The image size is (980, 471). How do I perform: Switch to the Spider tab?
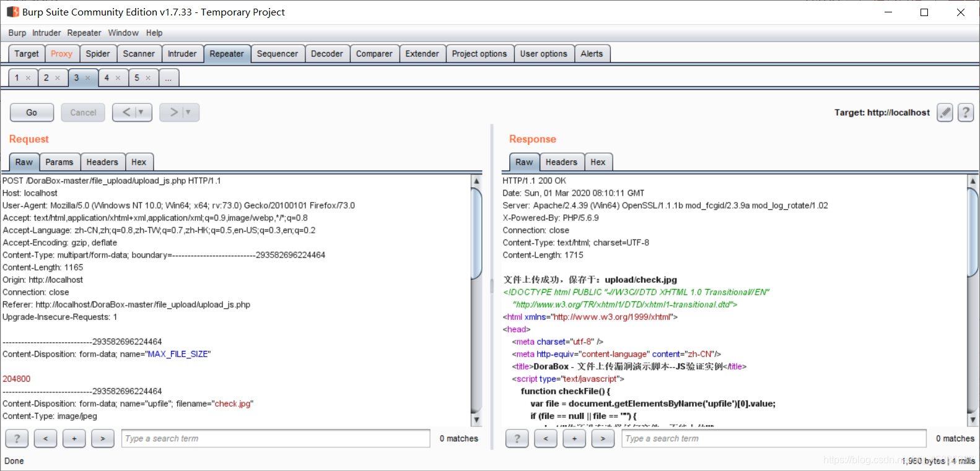98,54
